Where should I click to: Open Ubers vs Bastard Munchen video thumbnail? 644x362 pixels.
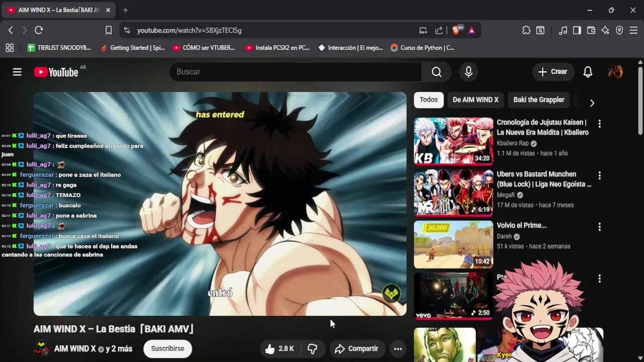click(x=453, y=193)
